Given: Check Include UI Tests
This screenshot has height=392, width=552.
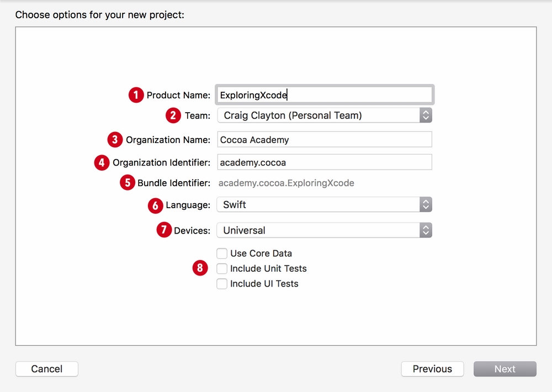Looking at the screenshot, I should (x=222, y=284).
